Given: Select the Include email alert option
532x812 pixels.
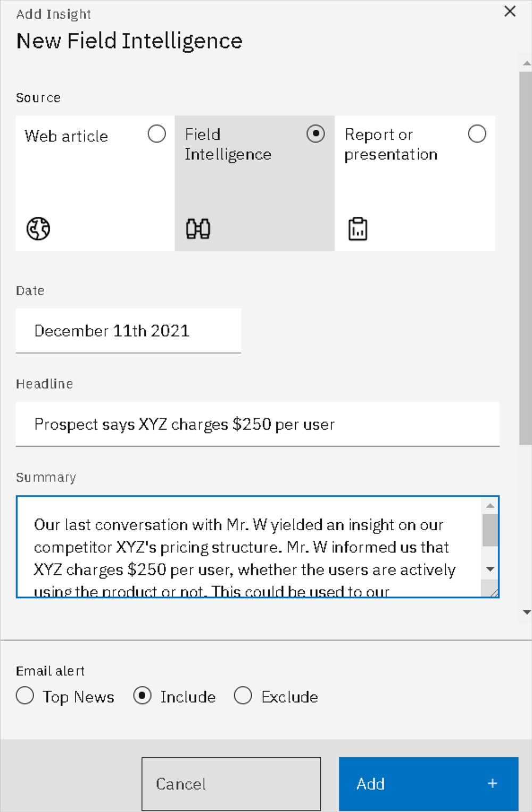Looking at the screenshot, I should click(x=142, y=696).
